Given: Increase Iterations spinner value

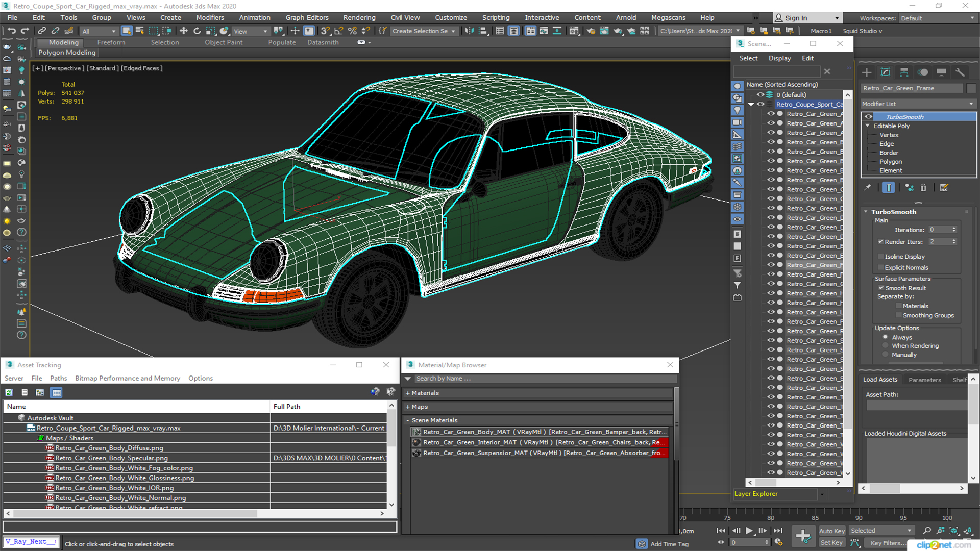Looking at the screenshot, I should [954, 228].
